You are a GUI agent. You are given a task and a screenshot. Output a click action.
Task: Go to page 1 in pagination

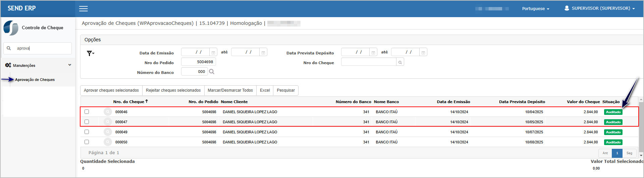pyautogui.click(x=617, y=153)
